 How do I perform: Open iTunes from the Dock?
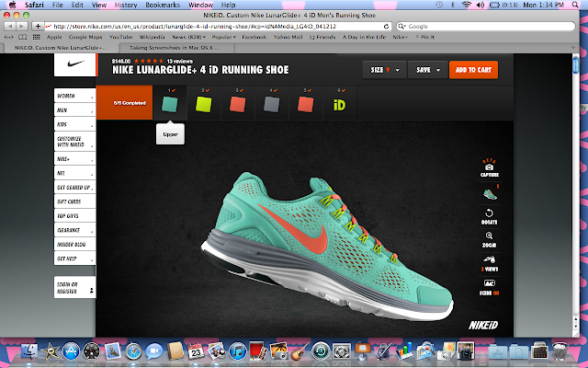click(237, 351)
